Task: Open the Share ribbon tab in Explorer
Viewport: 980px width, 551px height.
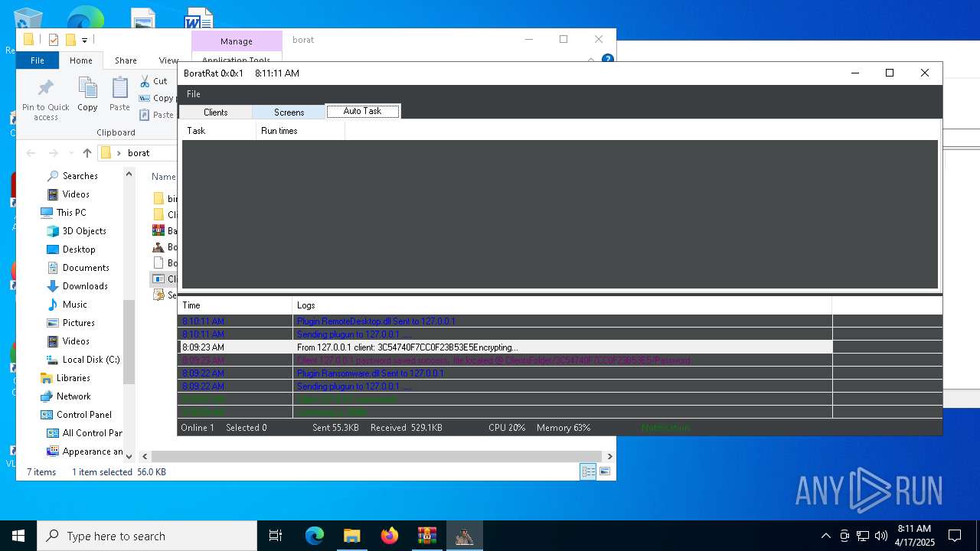Action: coord(126,60)
